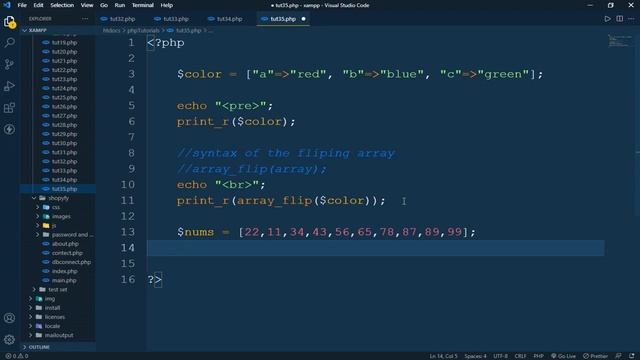Split the editor to the right

click(620, 19)
